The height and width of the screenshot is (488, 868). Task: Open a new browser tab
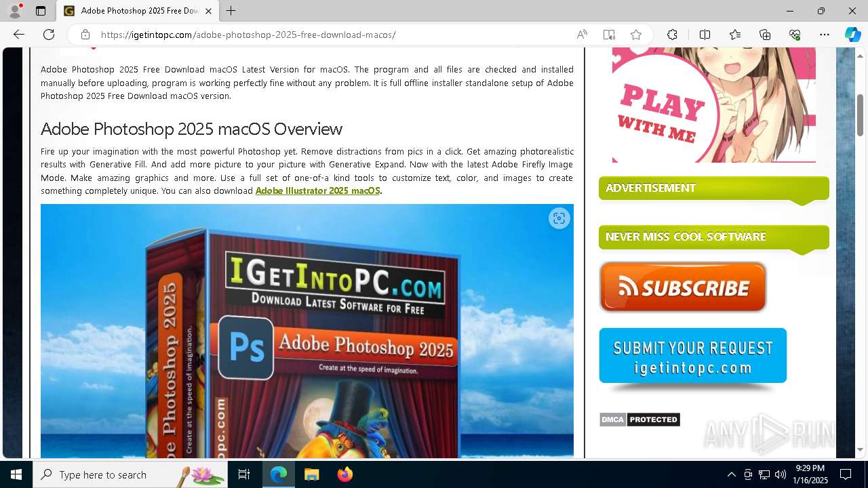coord(231,11)
